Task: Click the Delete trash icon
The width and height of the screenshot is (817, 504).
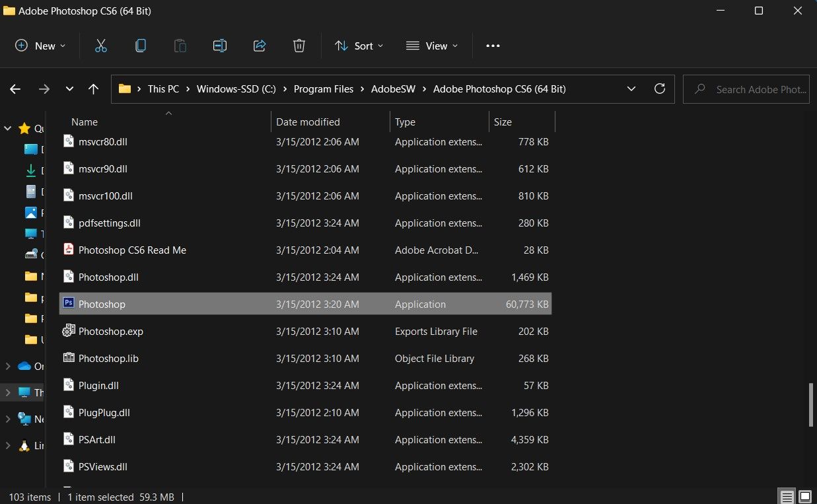Action: (x=299, y=46)
